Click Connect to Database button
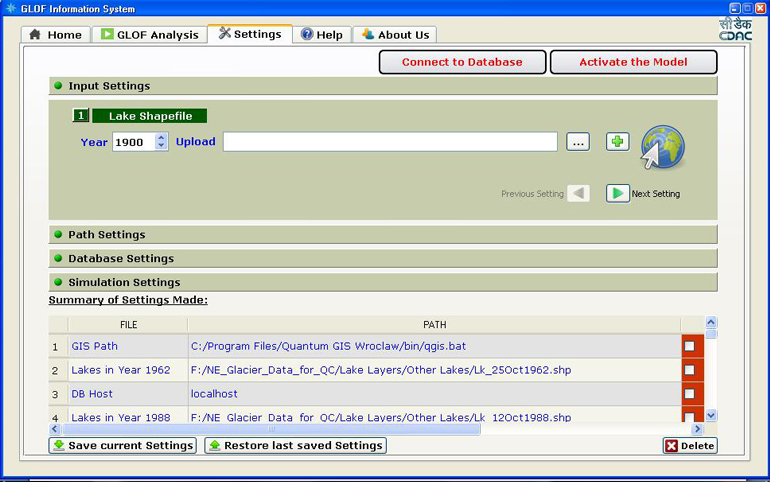 point(462,62)
